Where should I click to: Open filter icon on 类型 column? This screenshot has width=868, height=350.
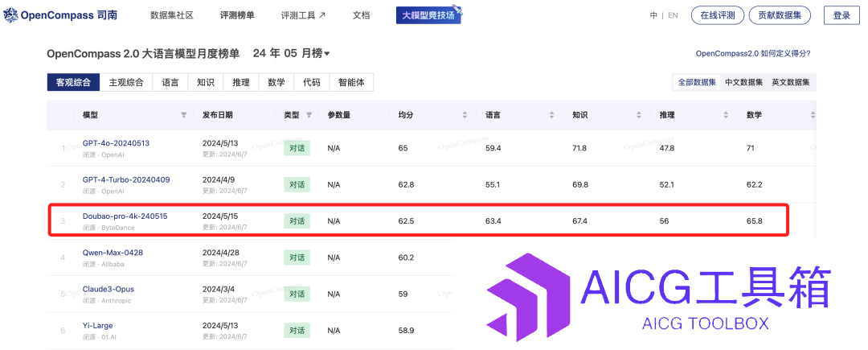point(309,115)
